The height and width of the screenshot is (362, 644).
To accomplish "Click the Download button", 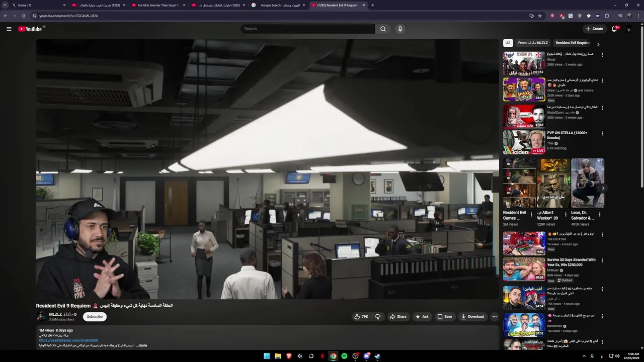I will [x=472, y=317].
